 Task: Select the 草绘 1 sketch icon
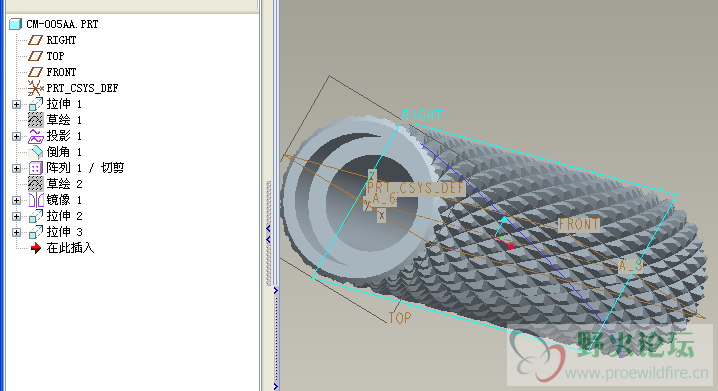(35, 120)
